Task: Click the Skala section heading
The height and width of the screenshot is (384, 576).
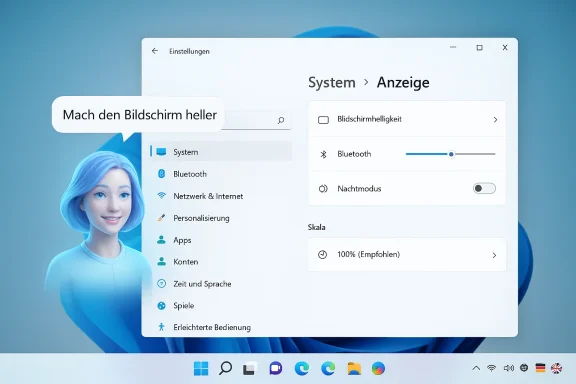Action: coord(317,227)
